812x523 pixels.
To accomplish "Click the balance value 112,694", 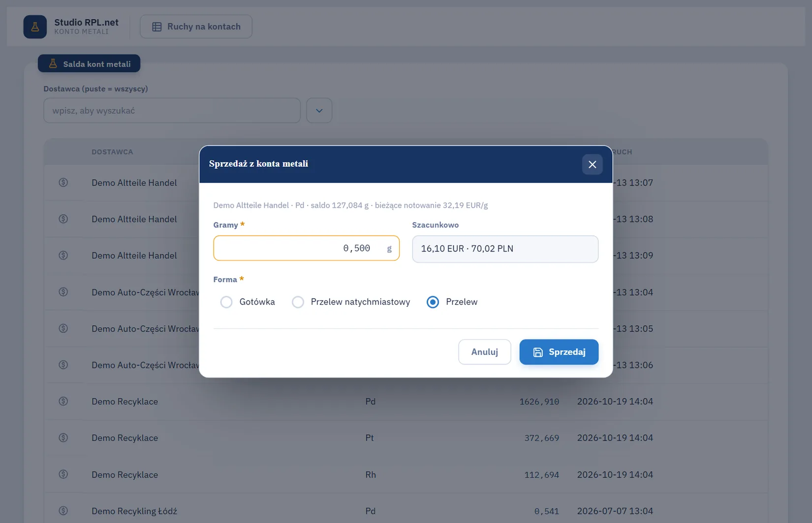I will click(542, 475).
